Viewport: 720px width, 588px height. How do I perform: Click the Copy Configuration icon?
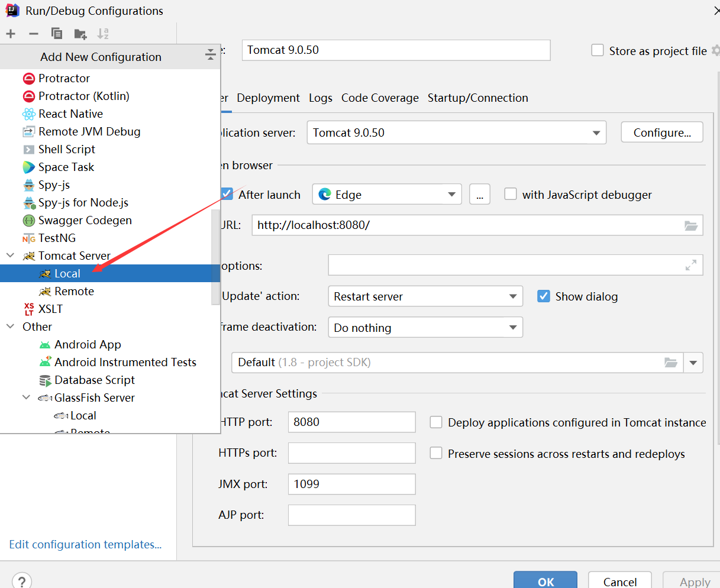pyautogui.click(x=57, y=34)
